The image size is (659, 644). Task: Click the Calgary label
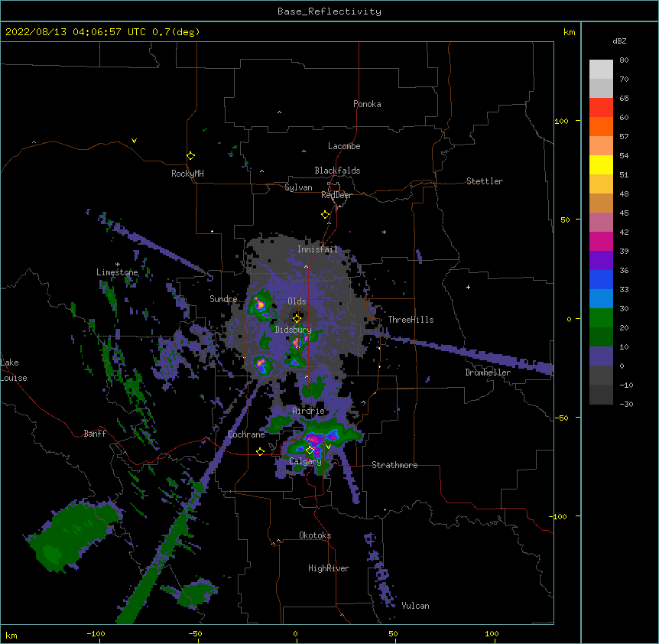point(305,461)
